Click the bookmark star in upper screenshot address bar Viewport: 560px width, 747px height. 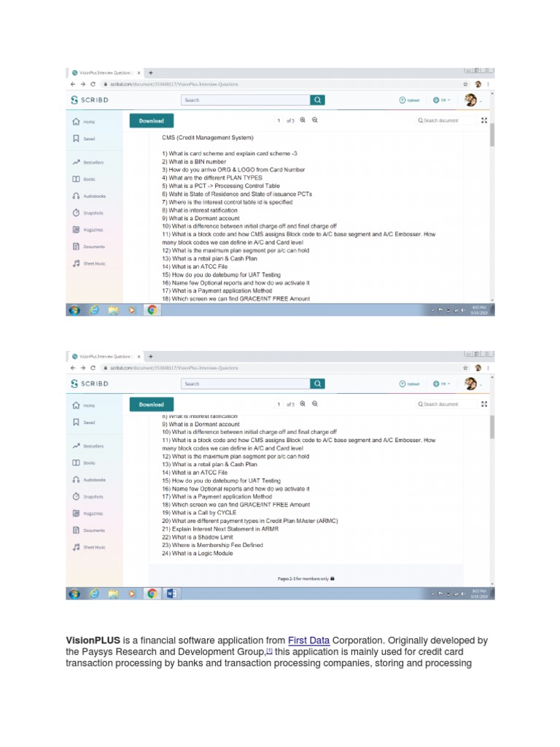tap(466, 85)
